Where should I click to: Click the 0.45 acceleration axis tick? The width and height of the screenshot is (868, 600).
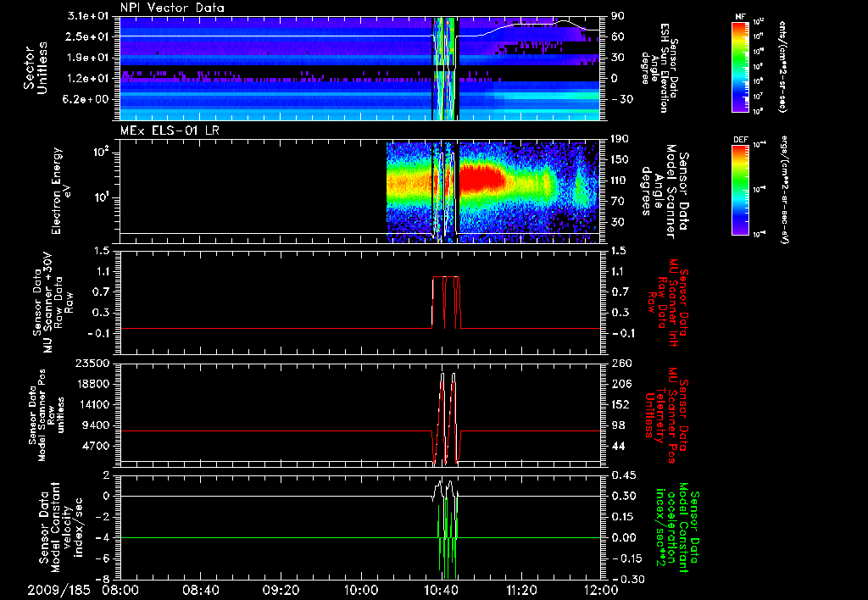[624, 475]
